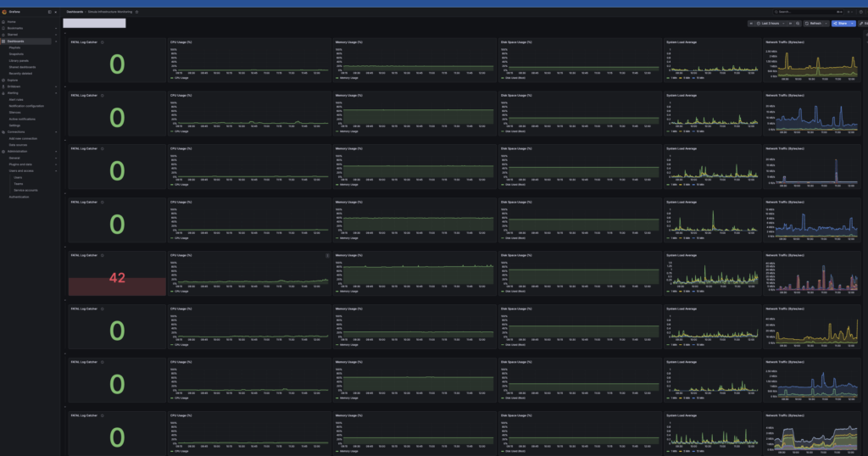Toggle 5 Min series legend in 42 row load panel
The width and height of the screenshot is (868, 456).
point(685,291)
